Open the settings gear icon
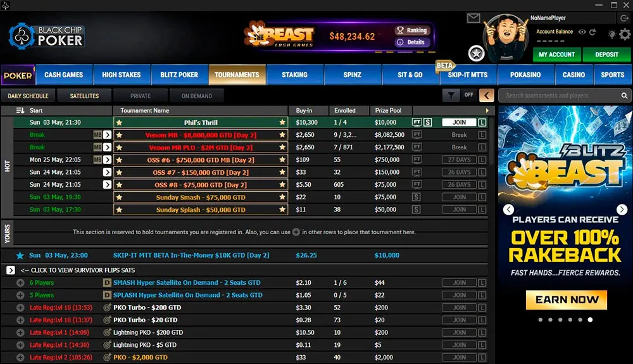This screenshot has width=633, height=364. (625, 34)
